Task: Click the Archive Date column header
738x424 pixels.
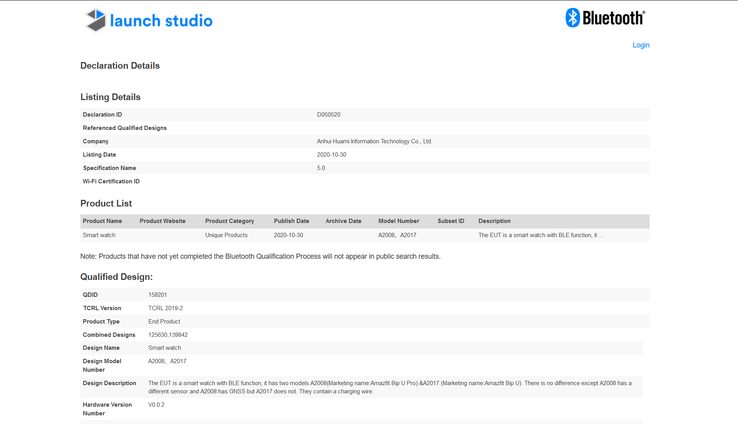Action: click(343, 221)
